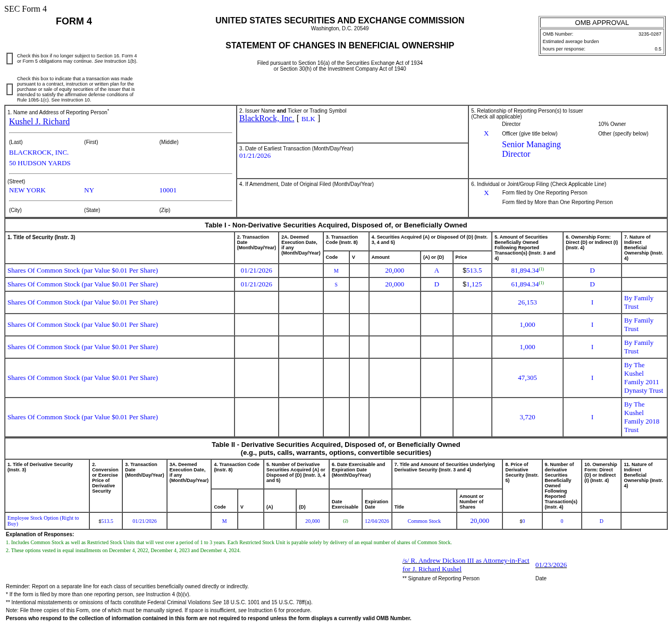The height and width of the screenshot is (626, 672).
Task: Click the Other (specify below) relationship label
Action: tap(623, 134)
